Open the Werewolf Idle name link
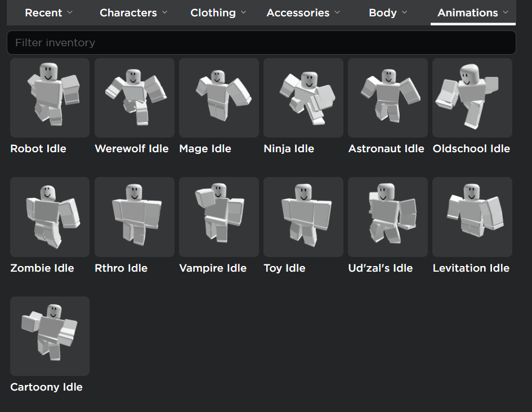Screen dimensions: 532x412 (x=132, y=149)
